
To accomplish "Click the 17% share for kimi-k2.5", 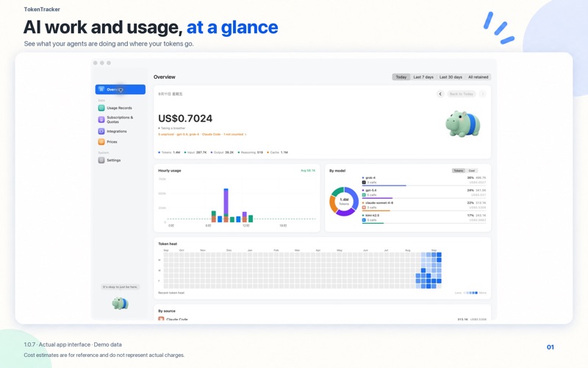I will click(470, 215).
